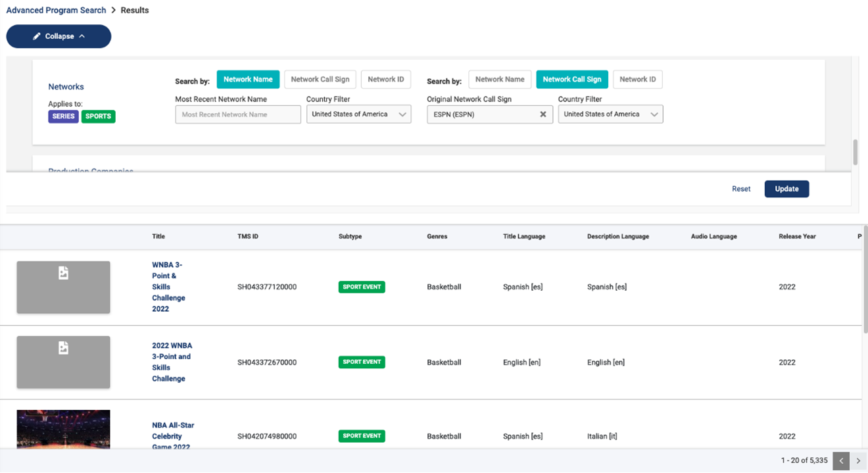Click placeholder image icon for WNBA 3-Point row

click(x=63, y=273)
